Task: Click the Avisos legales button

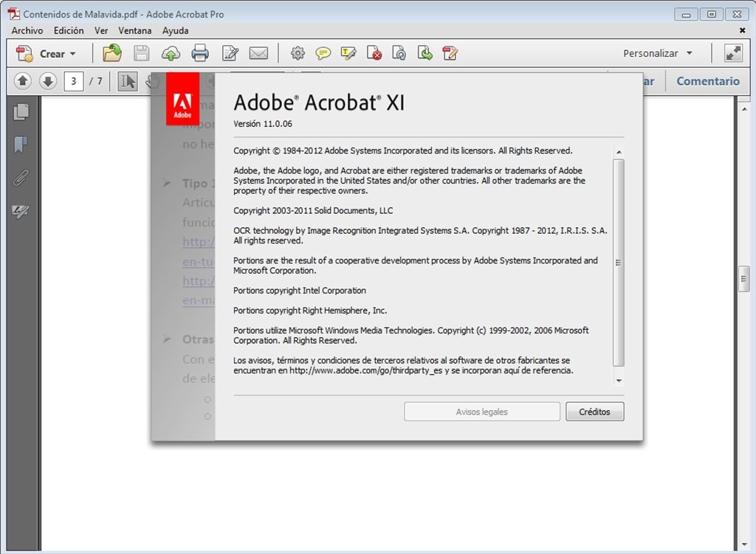Action: tap(481, 412)
